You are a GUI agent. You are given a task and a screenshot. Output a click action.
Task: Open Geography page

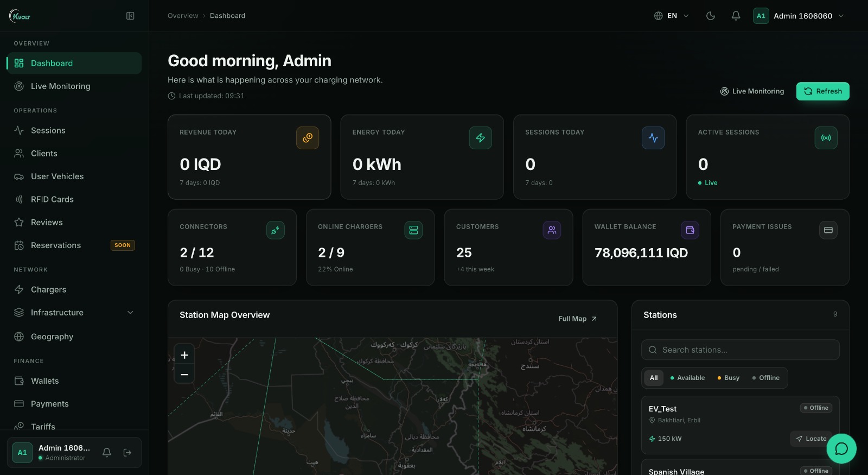[74, 337]
